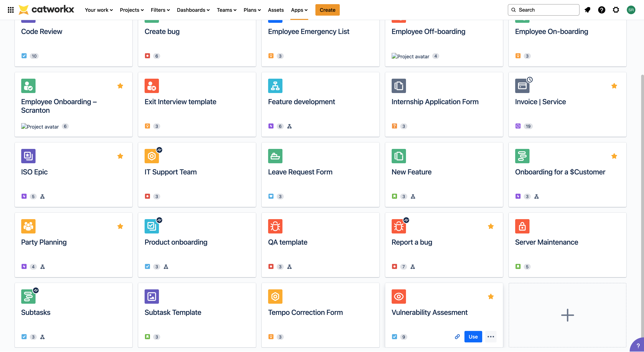Click the Product onboarding template icon
Image resolution: width=644 pixels, height=352 pixels.
151,226
